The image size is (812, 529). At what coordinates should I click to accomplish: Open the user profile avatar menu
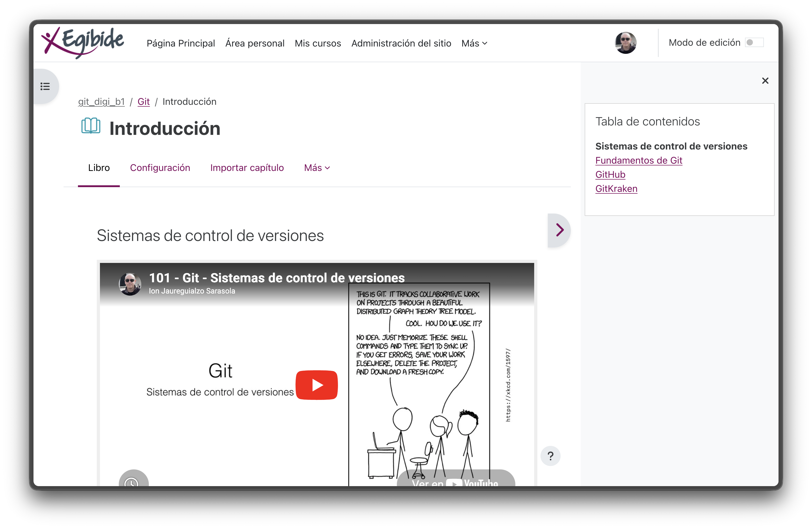[x=626, y=43]
